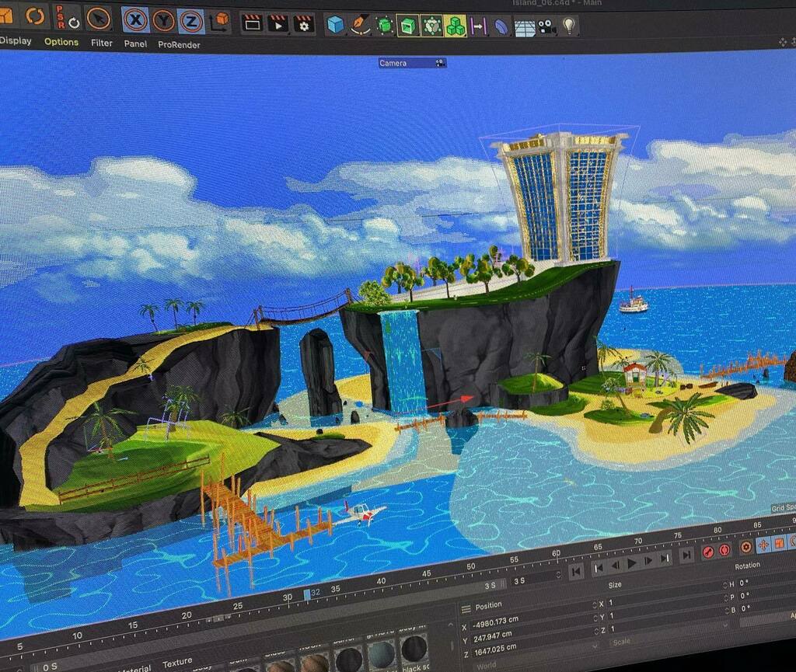Click the Camera label in viewport
The height and width of the screenshot is (672, 796).
click(393, 64)
